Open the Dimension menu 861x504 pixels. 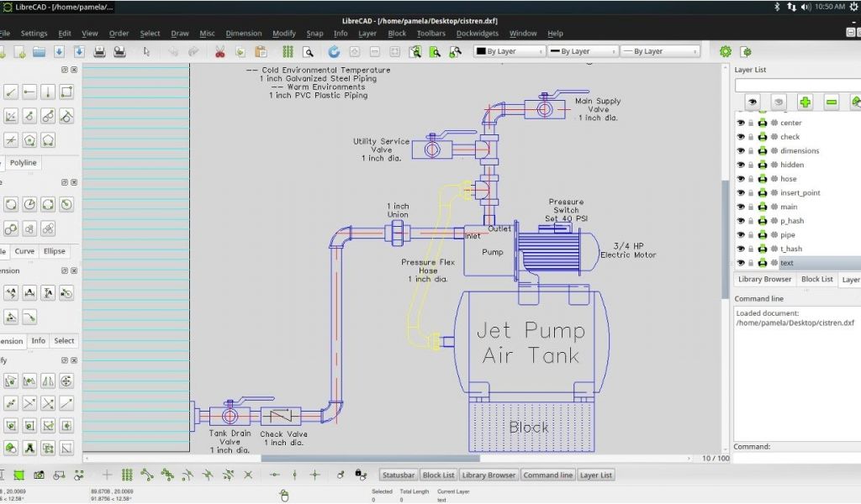click(244, 34)
